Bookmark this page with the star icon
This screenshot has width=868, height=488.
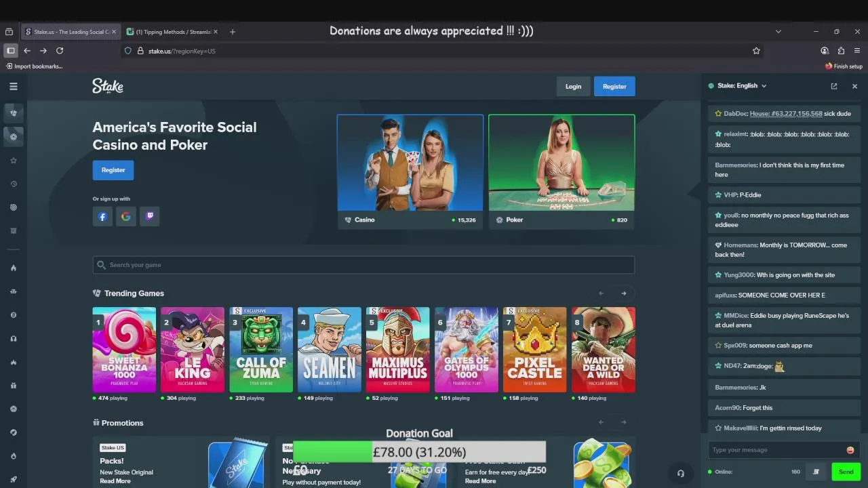756,51
